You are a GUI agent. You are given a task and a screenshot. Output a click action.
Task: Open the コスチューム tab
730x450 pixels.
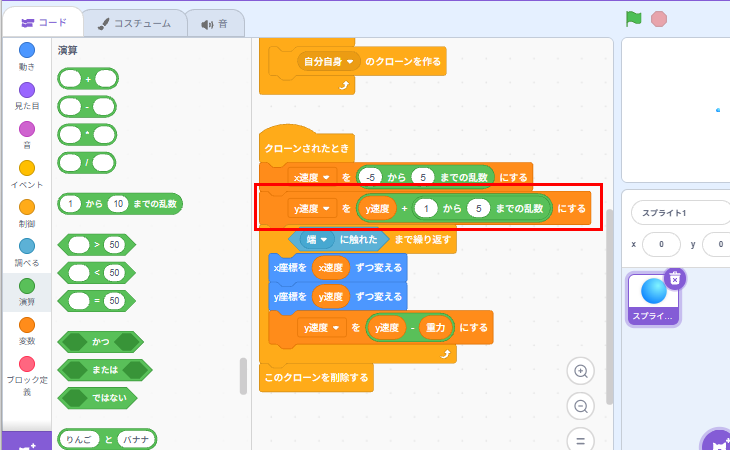(135, 23)
